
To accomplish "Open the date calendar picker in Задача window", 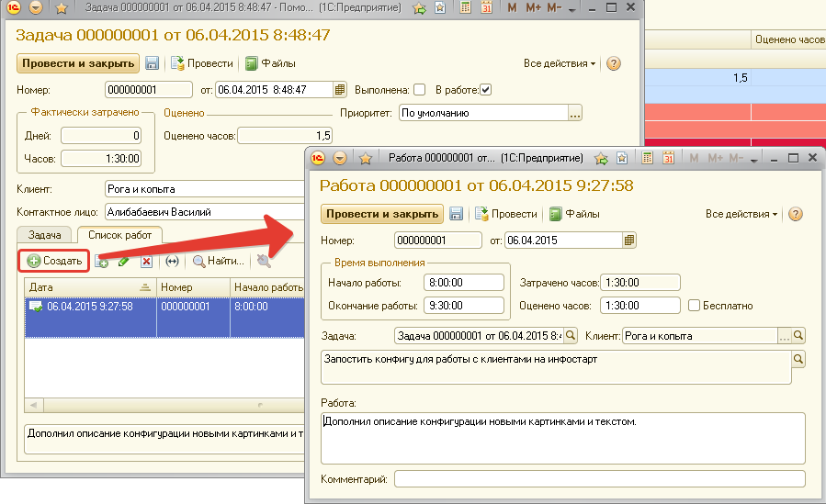I will [x=340, y=89].
